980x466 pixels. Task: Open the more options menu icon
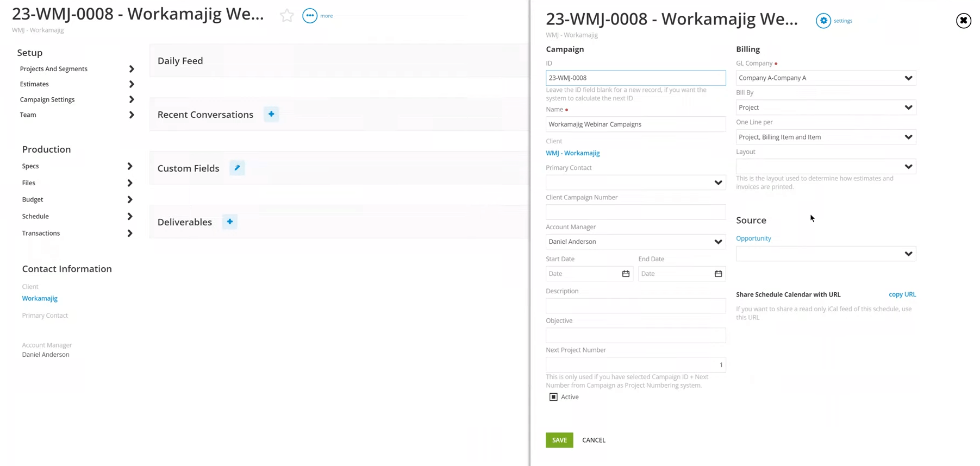point(310,16)
